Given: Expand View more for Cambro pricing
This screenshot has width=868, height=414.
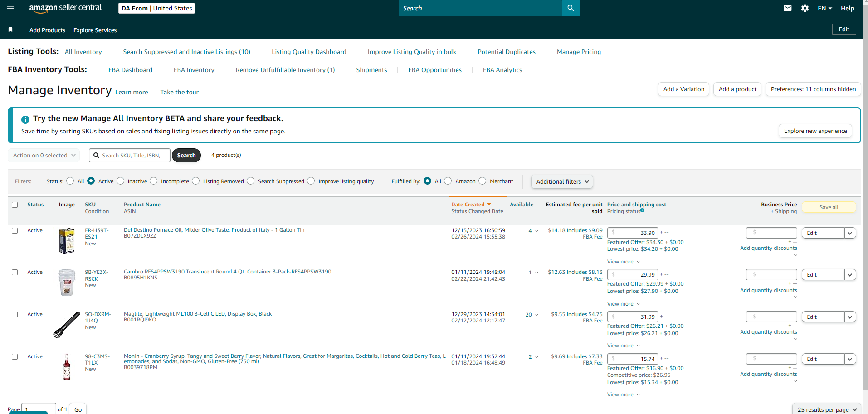Looking at the screenshot, I should pyautogui.click(x=624, y=304).
